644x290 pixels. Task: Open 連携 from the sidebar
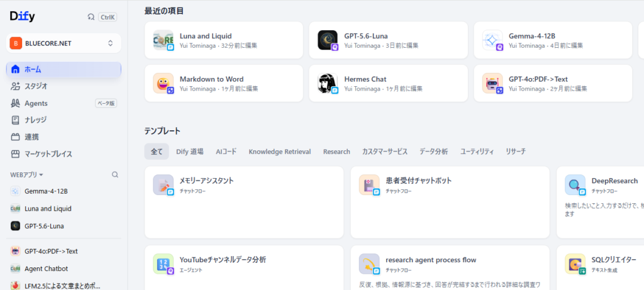[x=64, y=137]
